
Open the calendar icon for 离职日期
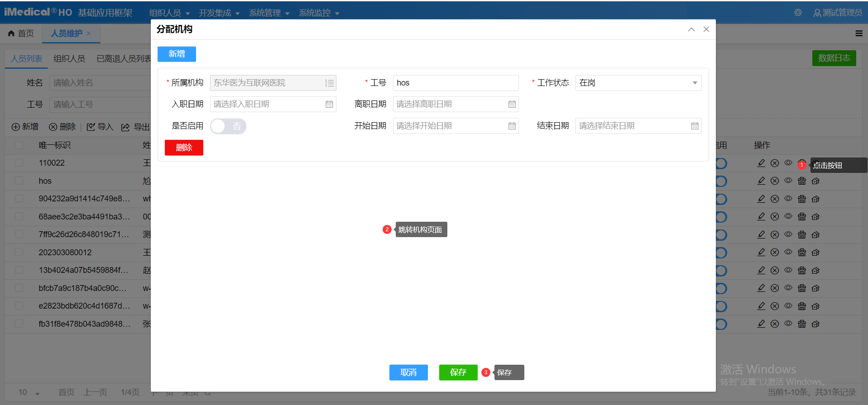(x=512, y=105)
